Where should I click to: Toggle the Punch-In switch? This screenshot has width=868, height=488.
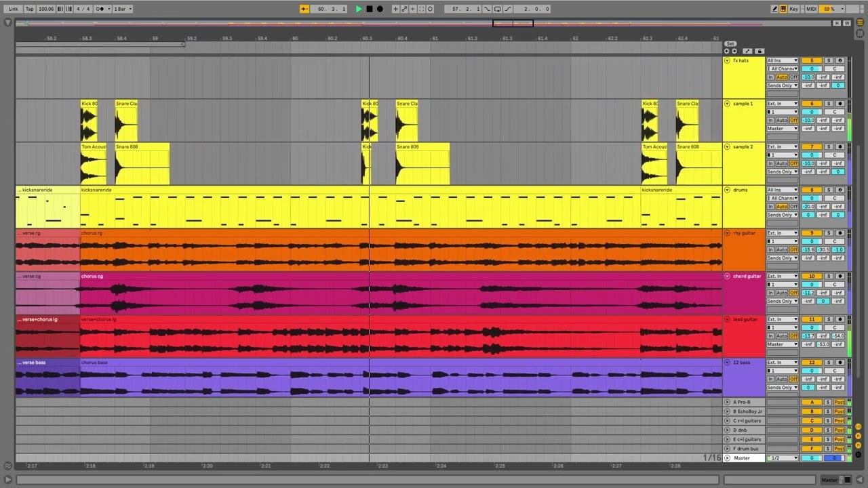click(x=487, y=9)
